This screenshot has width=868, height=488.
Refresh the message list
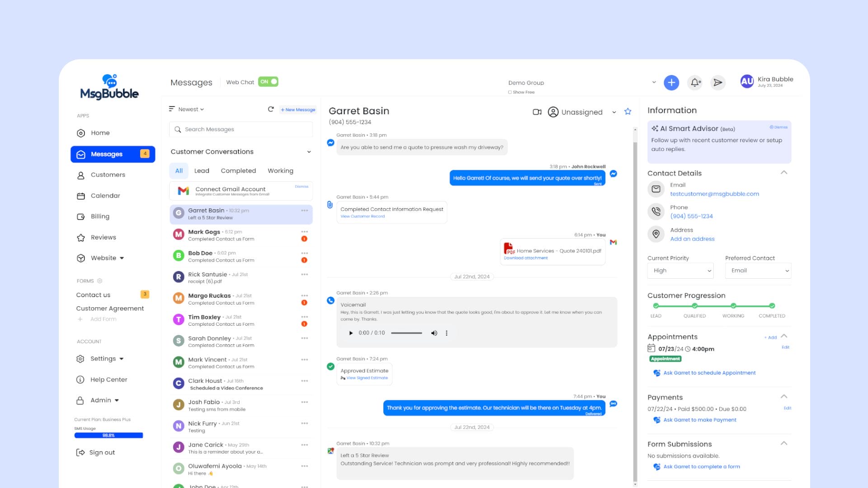point(271,109)
